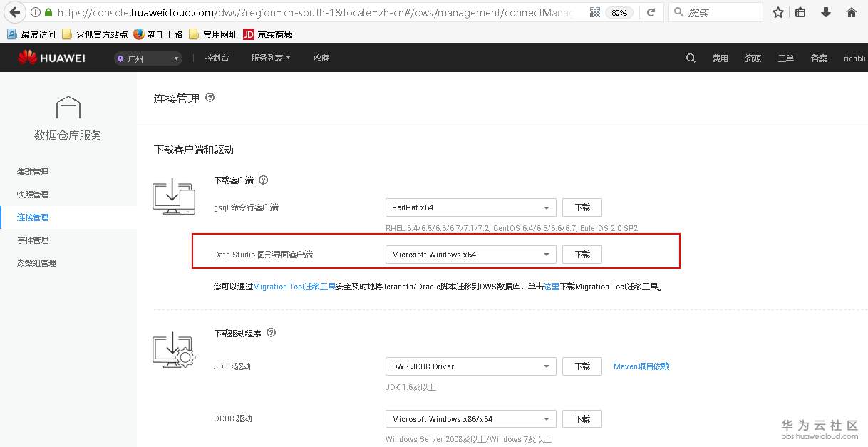
Task: Bookmark the page via the star icon
Action: [777, 12]
